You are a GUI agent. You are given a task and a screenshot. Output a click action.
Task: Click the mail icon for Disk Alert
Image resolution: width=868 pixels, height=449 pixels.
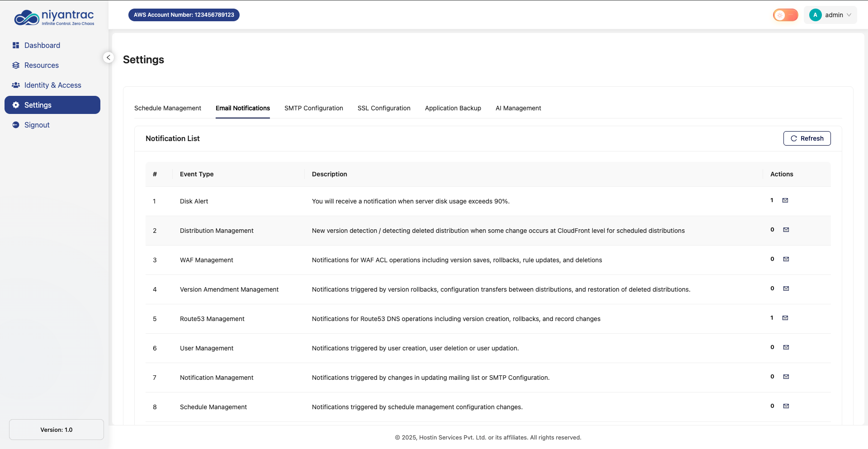pyautogui.click(x=785, y=200)
